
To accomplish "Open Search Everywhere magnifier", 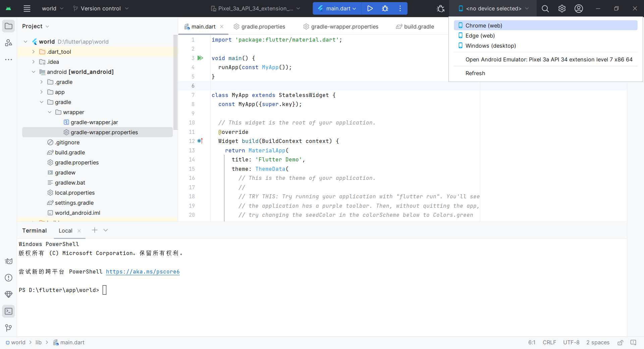I will (x=545, y=8).
